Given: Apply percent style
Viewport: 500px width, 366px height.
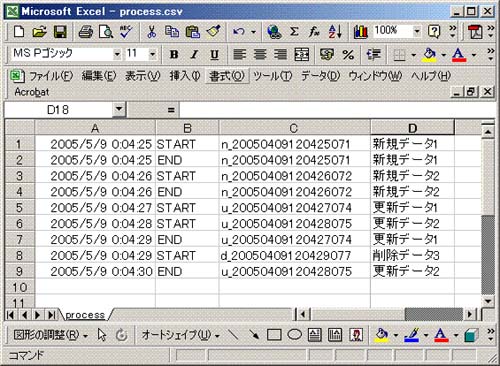Looking at the screenshot, I should click(348, 54).
